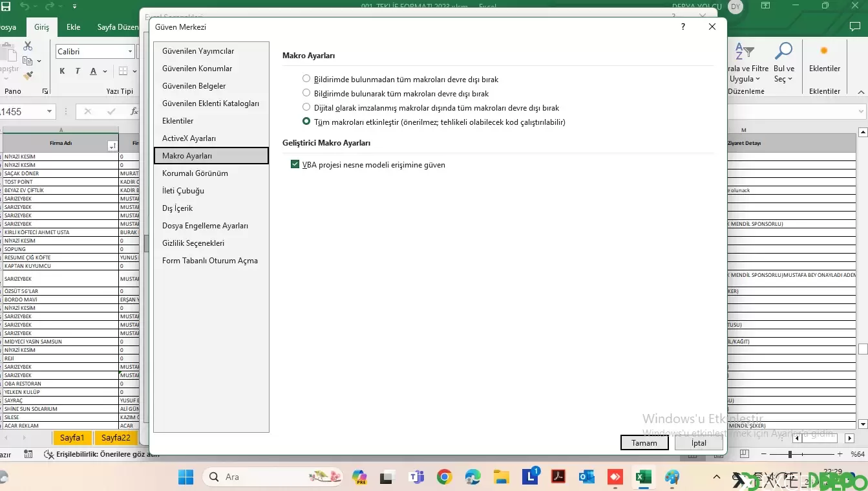Screen dimensions: 868x491
Task: Click the Sırala ve Filtre Uygula icon
Action: coord(745,51)
